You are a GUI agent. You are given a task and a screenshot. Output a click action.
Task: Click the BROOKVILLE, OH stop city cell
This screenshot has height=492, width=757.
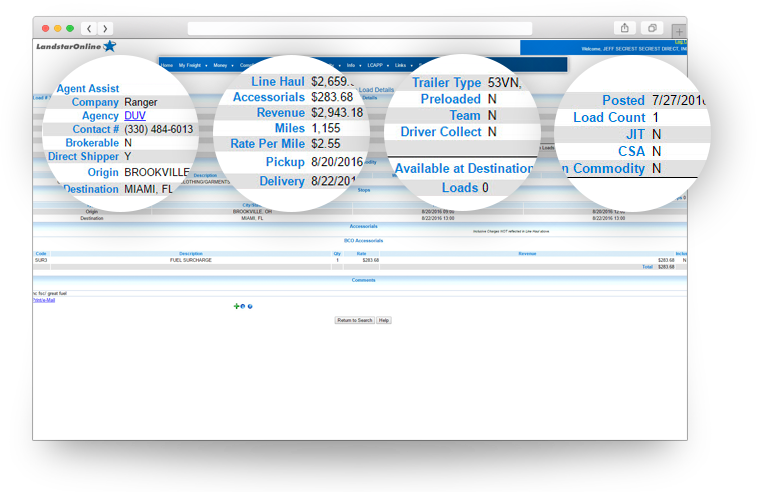(252, 212)
